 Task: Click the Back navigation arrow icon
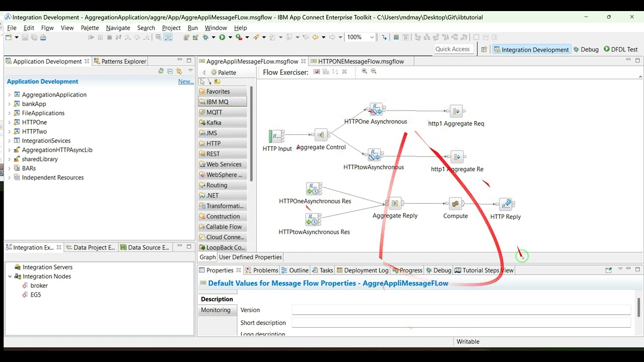click(315, 37)
